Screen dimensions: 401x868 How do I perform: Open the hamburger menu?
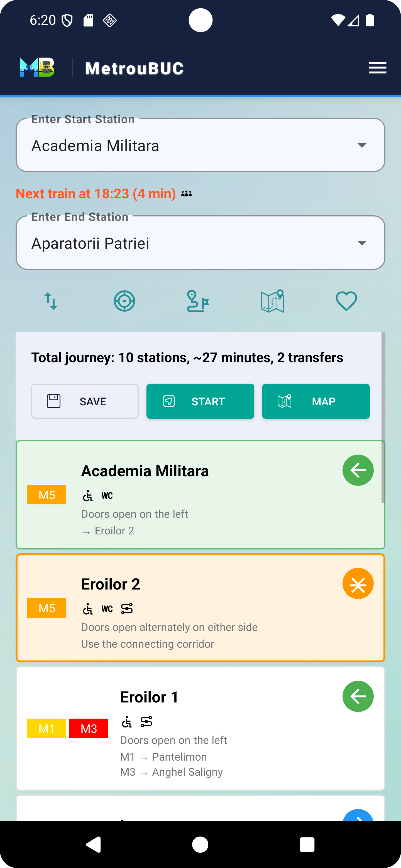tap(377, 68)
